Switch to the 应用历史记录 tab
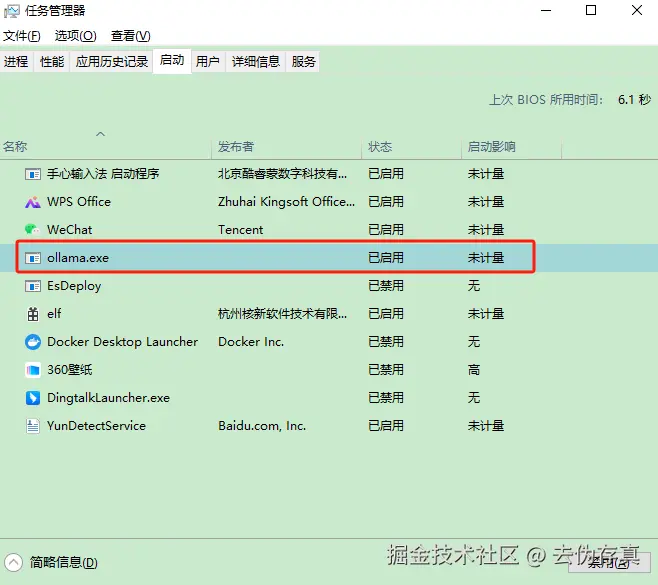 tap(112, 62)
